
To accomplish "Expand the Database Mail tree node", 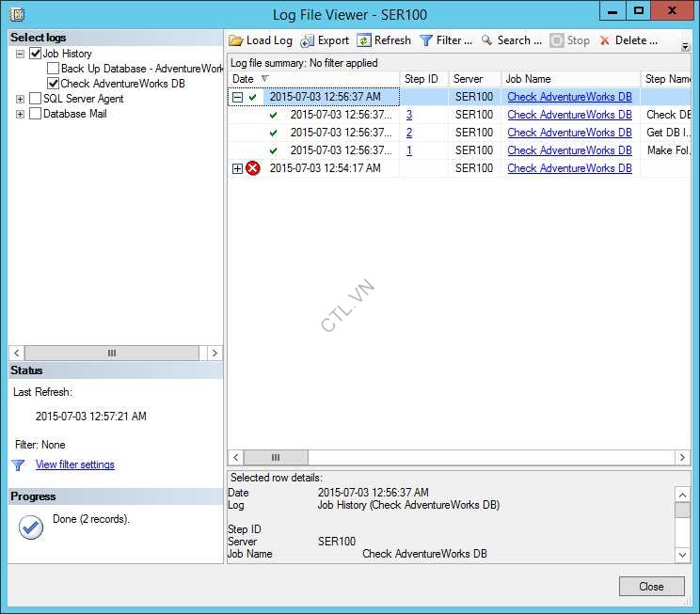I will coord(21,114).
